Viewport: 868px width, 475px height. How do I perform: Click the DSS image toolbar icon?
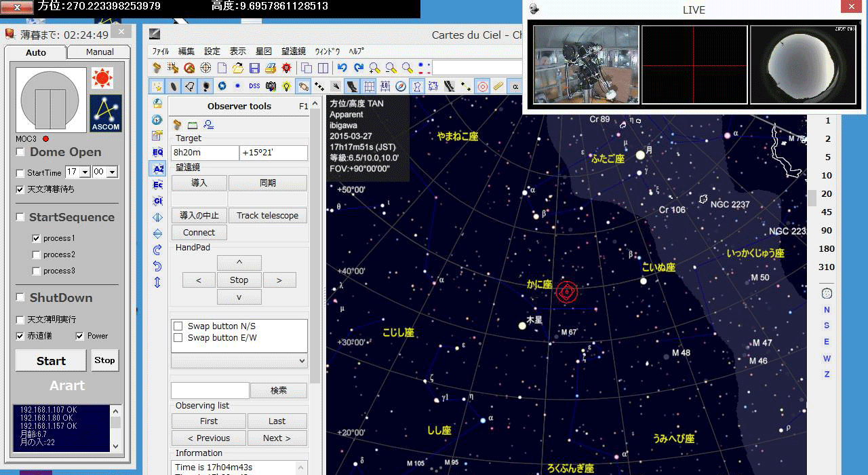coord(254,86)
